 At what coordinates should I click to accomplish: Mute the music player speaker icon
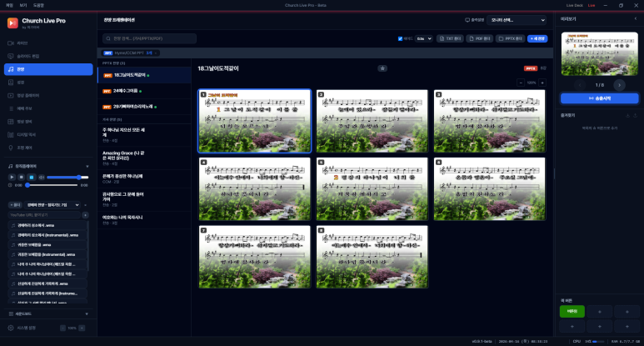click(x=41, y=177)
